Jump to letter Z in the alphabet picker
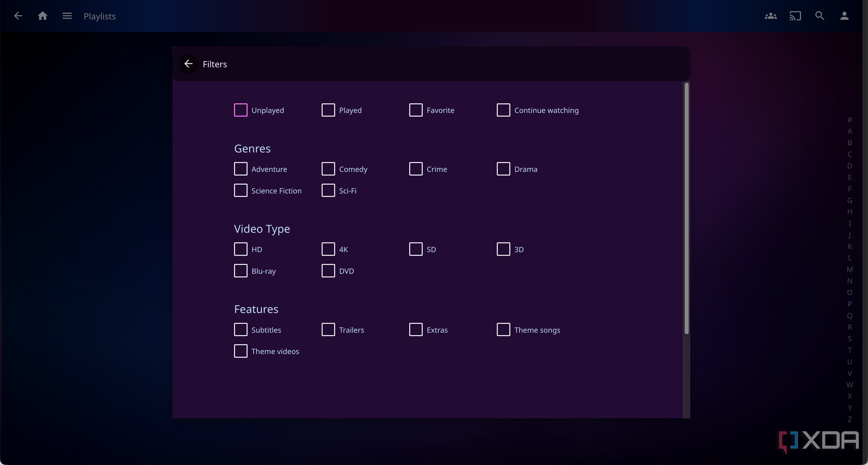868x465 pixels. point(850,419)
